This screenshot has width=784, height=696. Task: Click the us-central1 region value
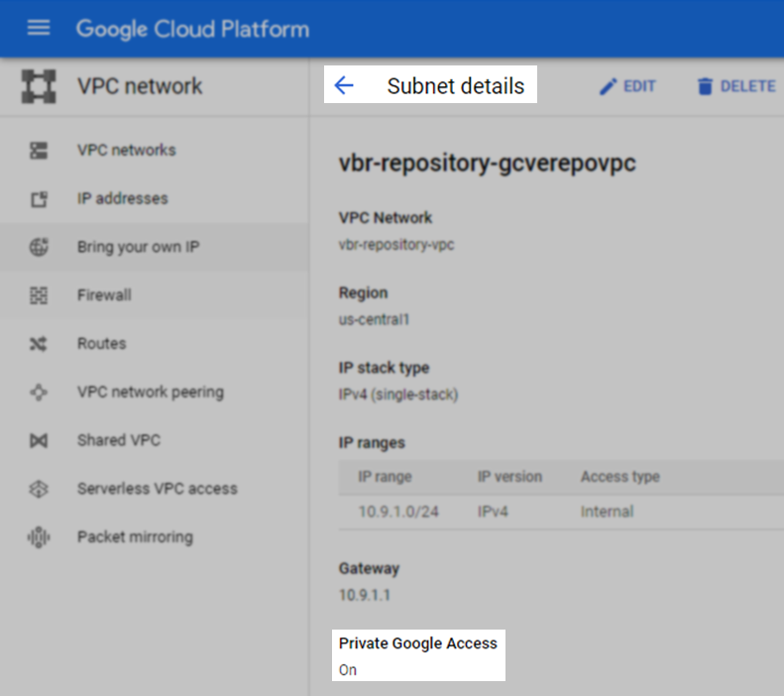374,319
